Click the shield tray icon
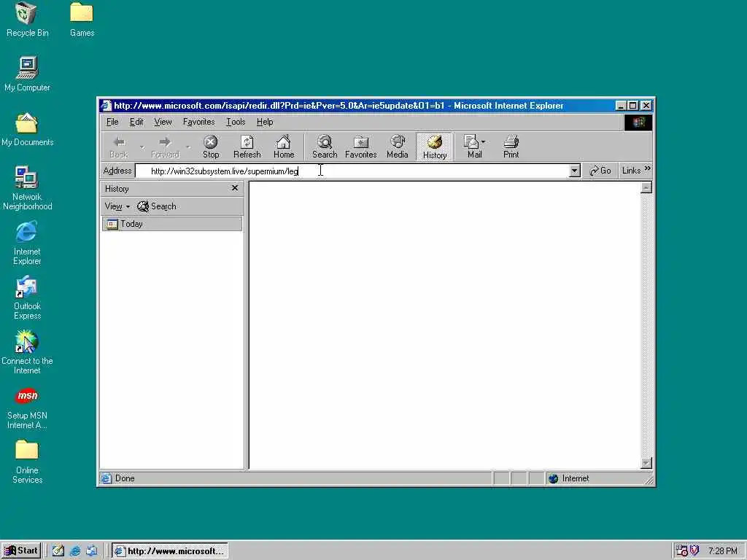 tap(694, 551)
